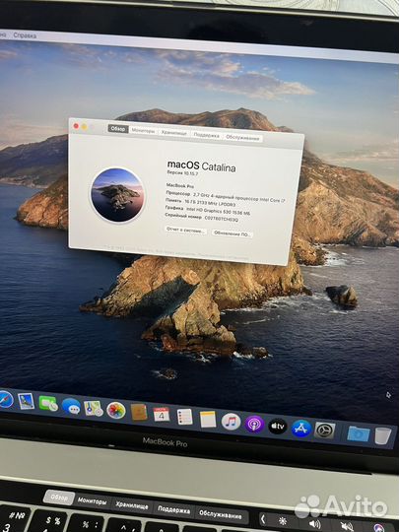Viewport: 399px width, 532px height.
Task: Expand the Touch Bar control strip chevron
Action: point(263,519)
